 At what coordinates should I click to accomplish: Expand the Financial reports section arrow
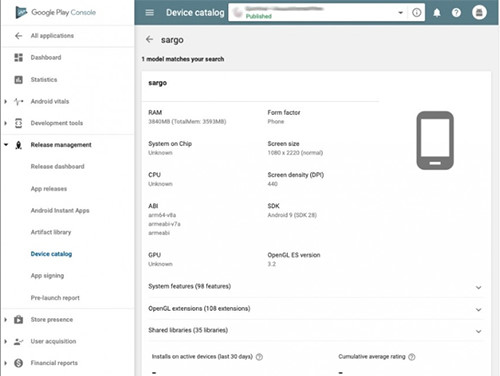(5, 363)
